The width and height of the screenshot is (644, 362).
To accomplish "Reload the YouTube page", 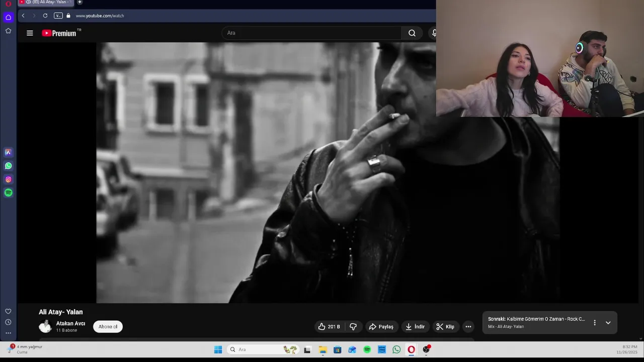I will tap(45, 16).
